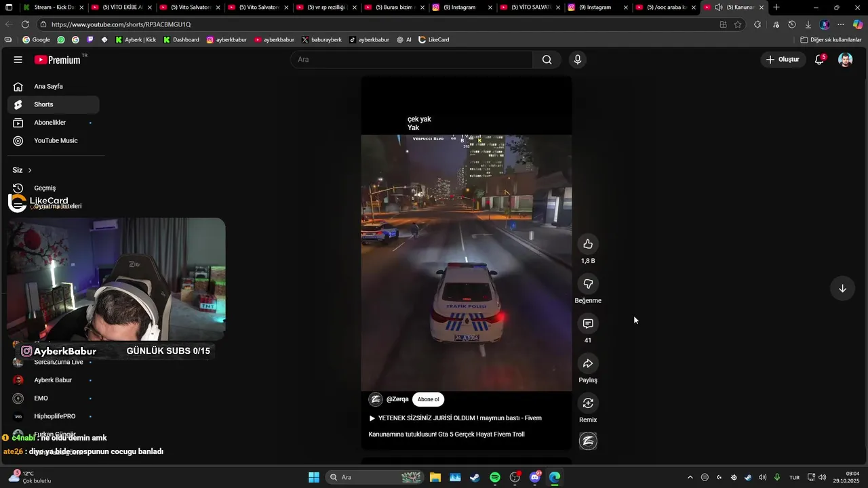Subscribe with the Abone ol button

tap(428, 399)
